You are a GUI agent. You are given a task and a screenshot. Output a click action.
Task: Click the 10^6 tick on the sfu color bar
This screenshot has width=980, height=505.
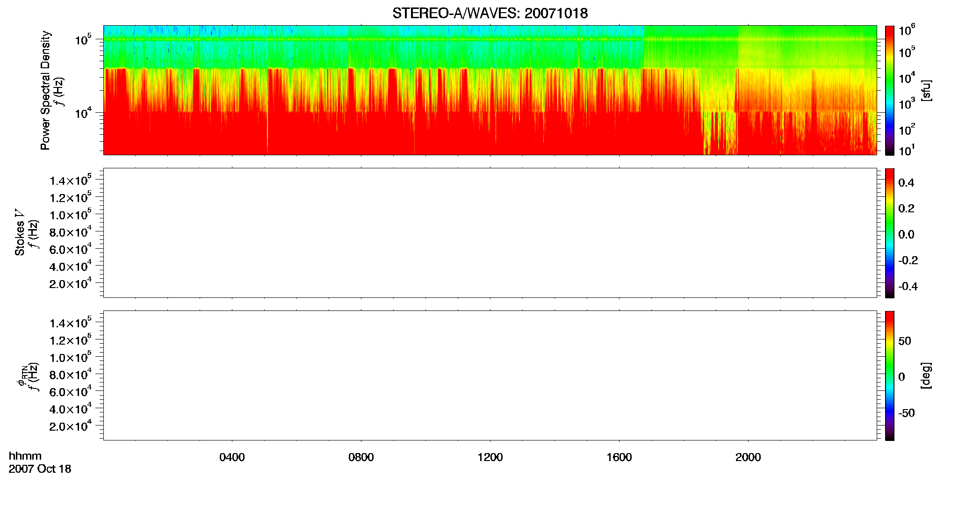click(907, 30)
